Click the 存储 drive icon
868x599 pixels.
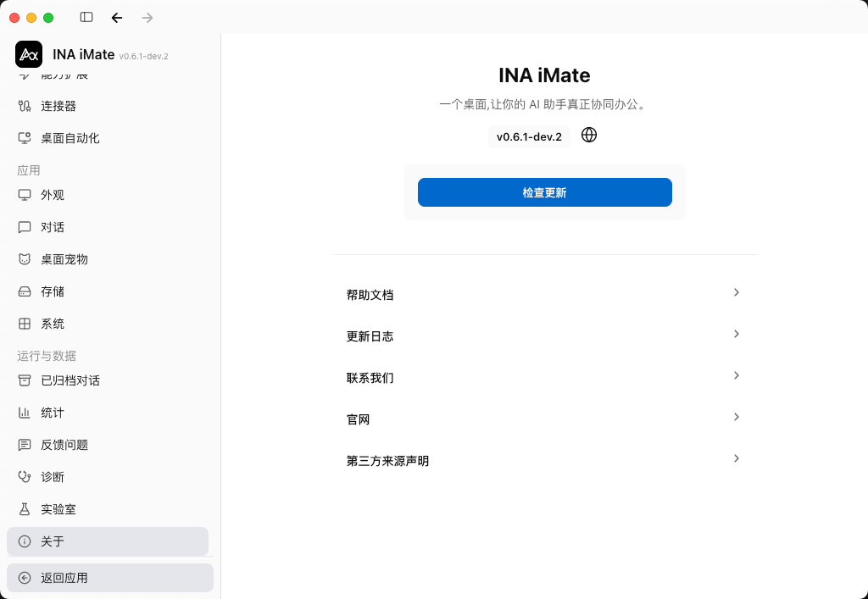click(x=25, y=291)
